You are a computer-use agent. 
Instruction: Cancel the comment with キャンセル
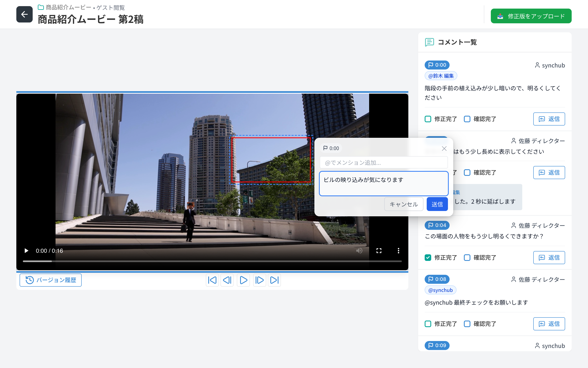point(404,204)
